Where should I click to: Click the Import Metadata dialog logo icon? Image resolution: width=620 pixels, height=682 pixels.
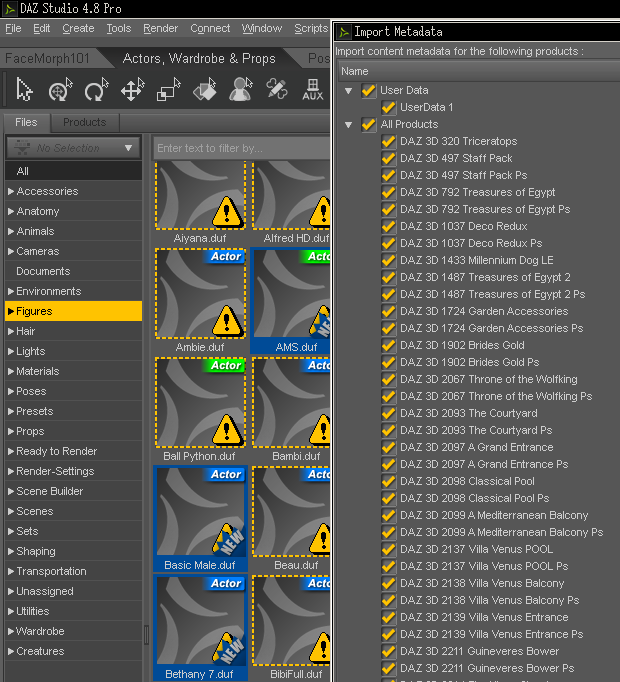pyautogui.click(x=344, y=32)
